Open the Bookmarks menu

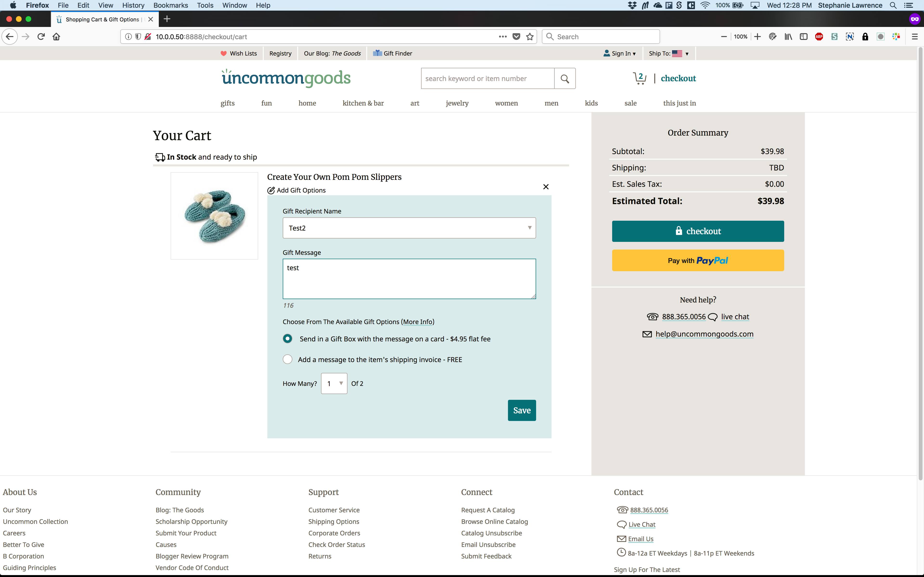(170, 5)
